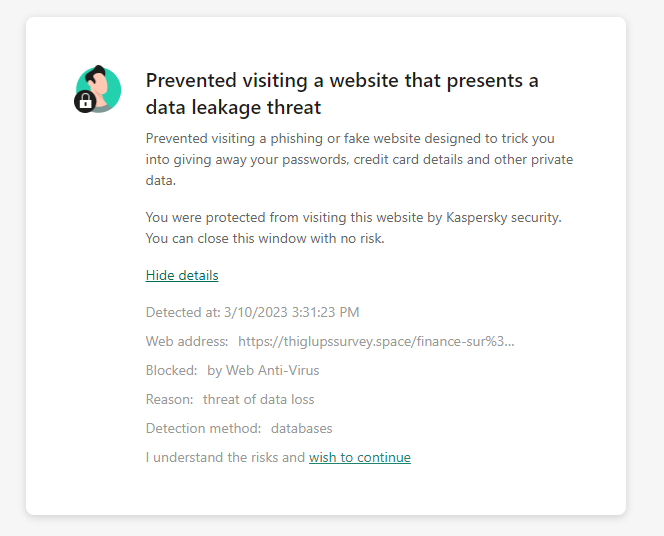Click the Blocked by Web Anti-Virus line
The height and width of the screenshot is (536, 664).
tap(232, 370)
